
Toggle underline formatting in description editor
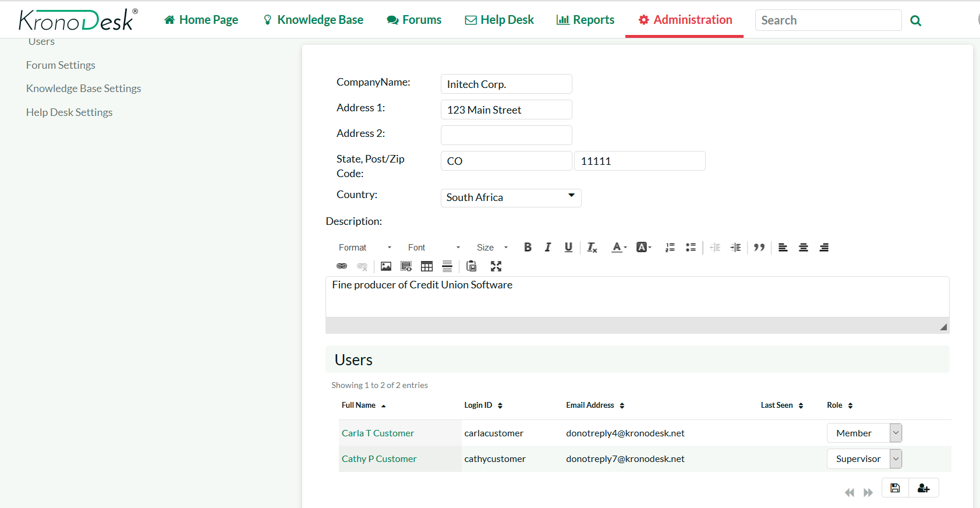coord(568,247)
